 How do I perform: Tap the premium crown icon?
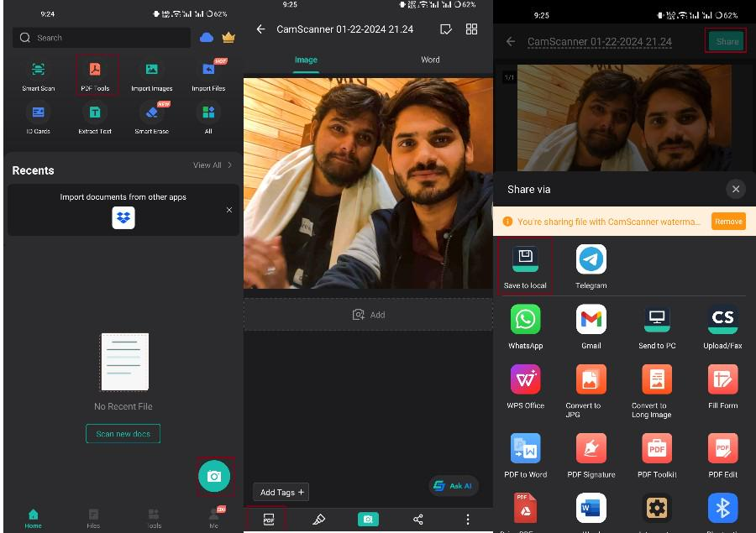point(228,38)
